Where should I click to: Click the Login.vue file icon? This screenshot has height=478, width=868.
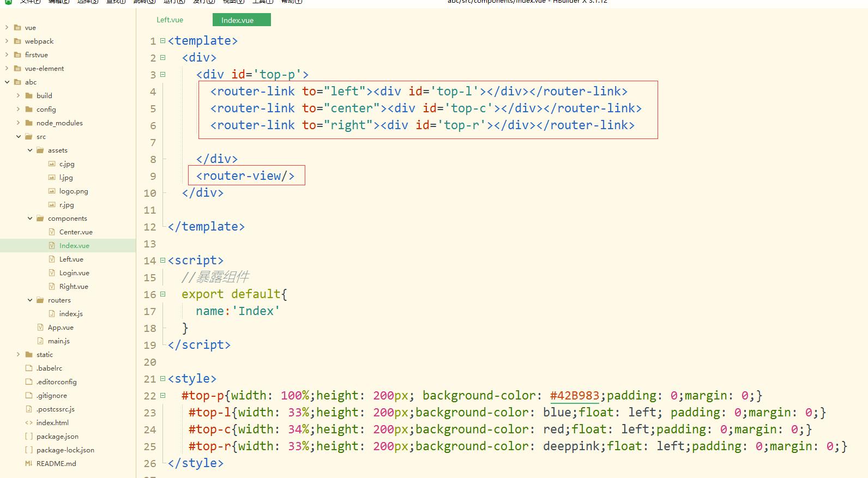click(x=52, y=273)
